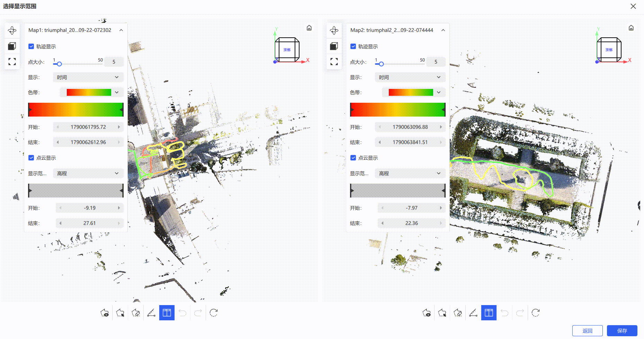This screenshot has width=644, height=339.
Task: Select polygon pick tool in Map2 toolbar
Action: [x=442, y=313]
